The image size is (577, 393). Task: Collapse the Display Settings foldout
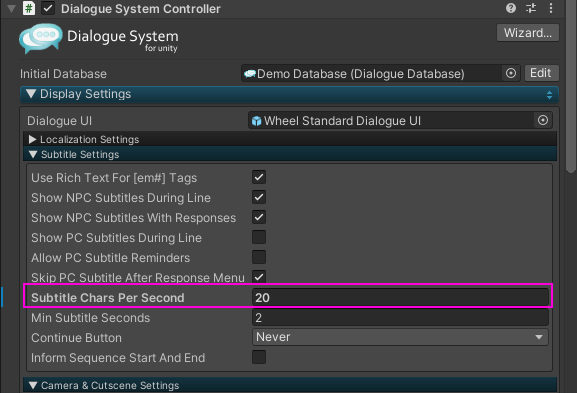tap(31, 93)
